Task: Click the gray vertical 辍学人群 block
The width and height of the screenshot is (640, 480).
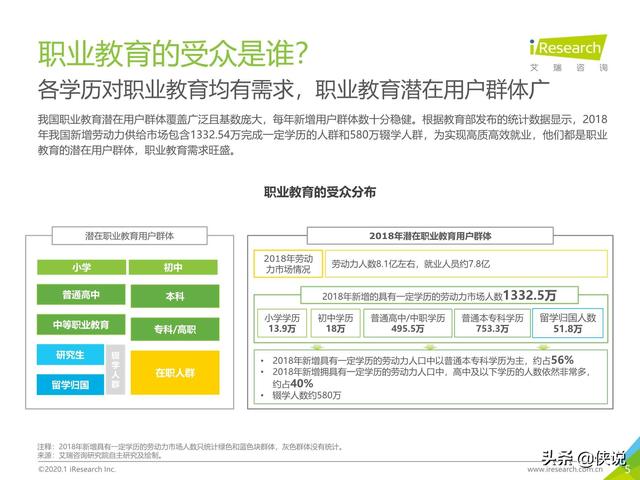Action: tap(116, 370)
